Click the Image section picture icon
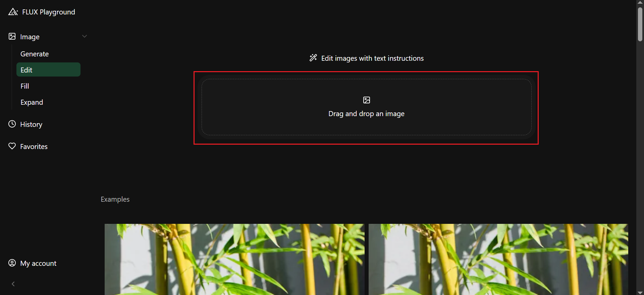 point(12,36)
